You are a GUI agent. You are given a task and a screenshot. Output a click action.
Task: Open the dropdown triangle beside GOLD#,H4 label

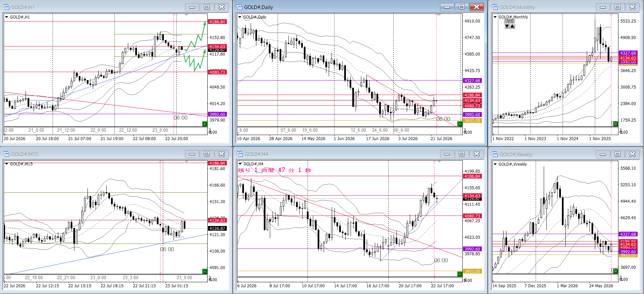point(240,164)
